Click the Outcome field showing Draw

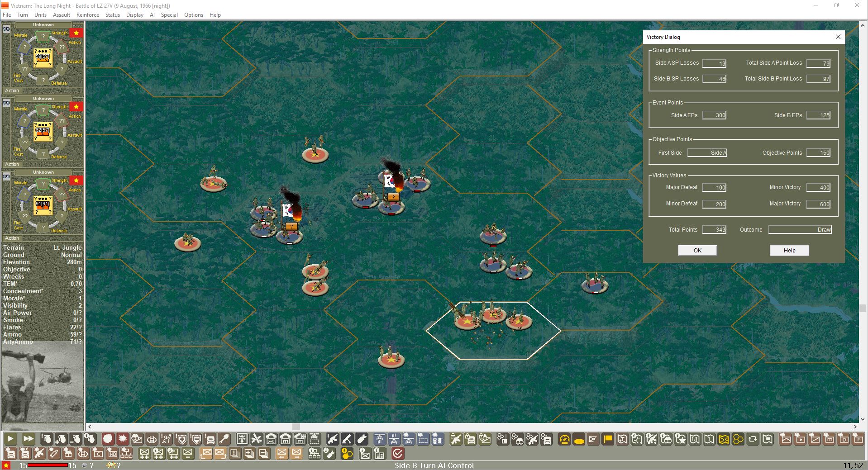[x=800, y=230]
